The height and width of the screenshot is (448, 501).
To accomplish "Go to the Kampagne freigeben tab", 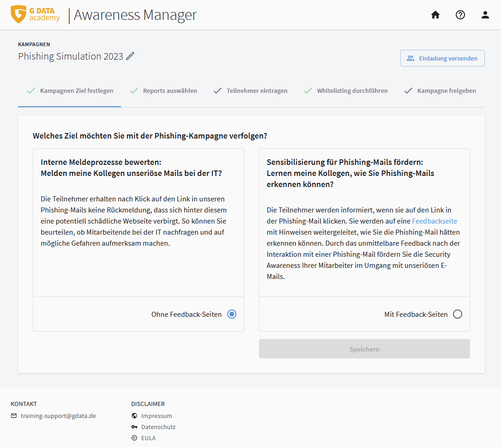I will [x=440, y=91].
